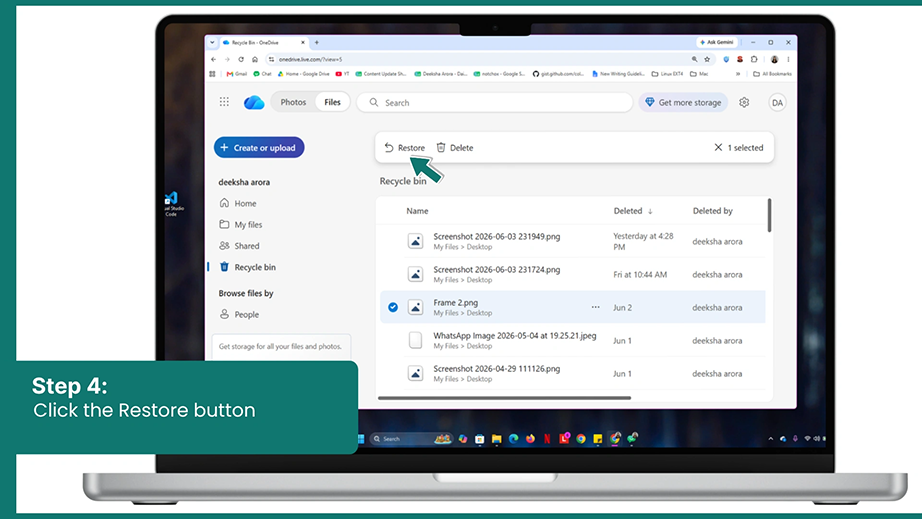Image resolution: width=922 pixels, height=519 pixels.
Task: Open the Mac bookmark folder
Action: (x=699, y=74)
